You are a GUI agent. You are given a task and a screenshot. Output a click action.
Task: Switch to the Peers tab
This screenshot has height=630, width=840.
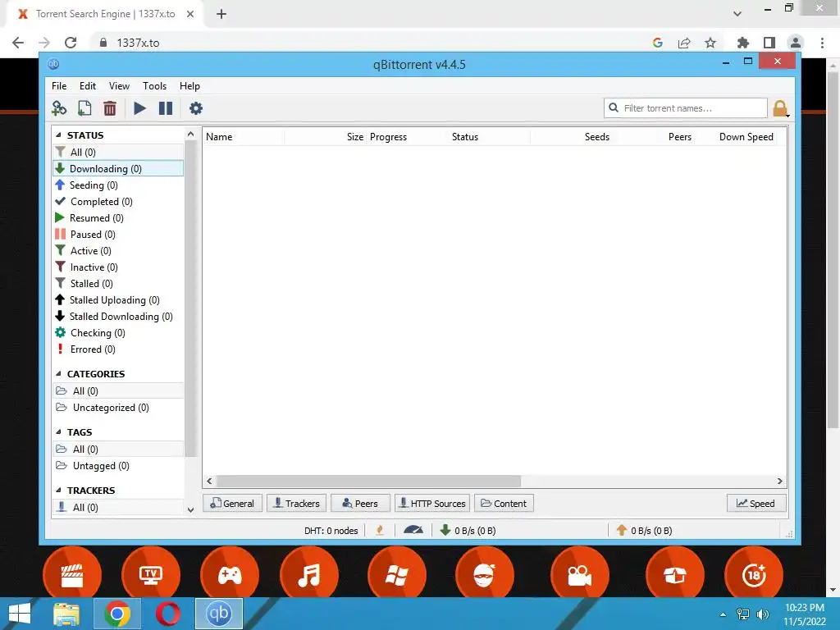[361, 504]
